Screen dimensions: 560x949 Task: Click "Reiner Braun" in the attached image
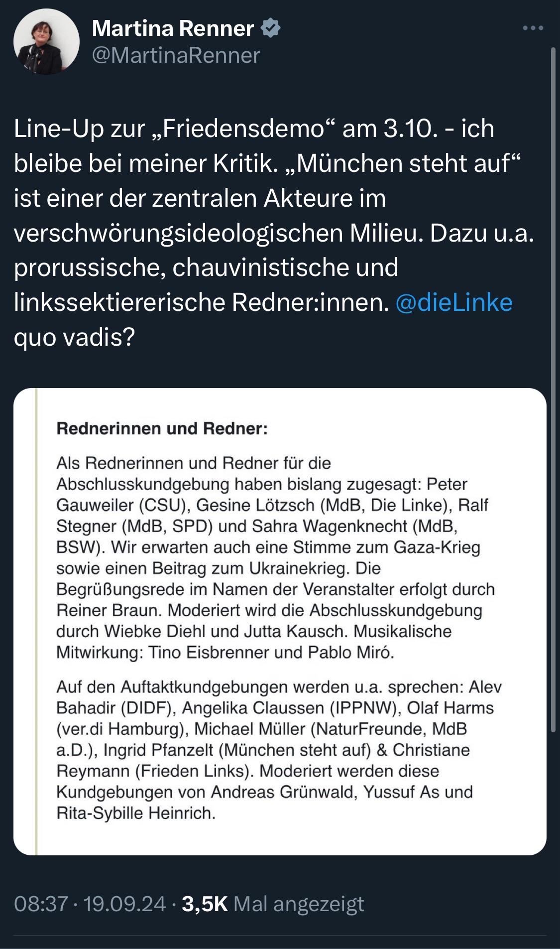point(100,610)
